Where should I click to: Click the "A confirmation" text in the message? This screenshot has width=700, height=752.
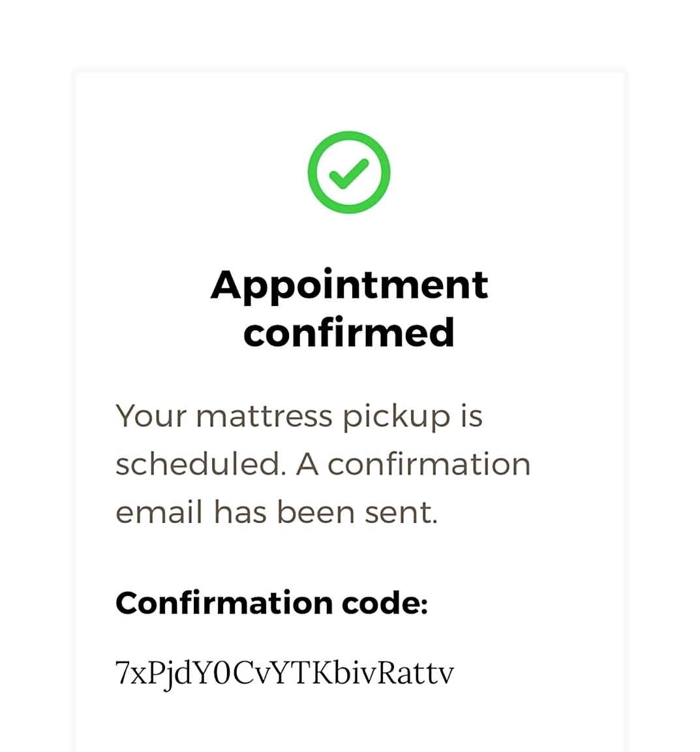[x=414, y=464]
